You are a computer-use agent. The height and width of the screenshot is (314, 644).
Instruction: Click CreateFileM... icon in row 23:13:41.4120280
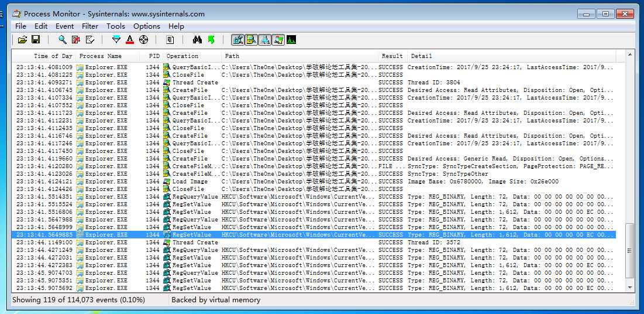[166, 166]
